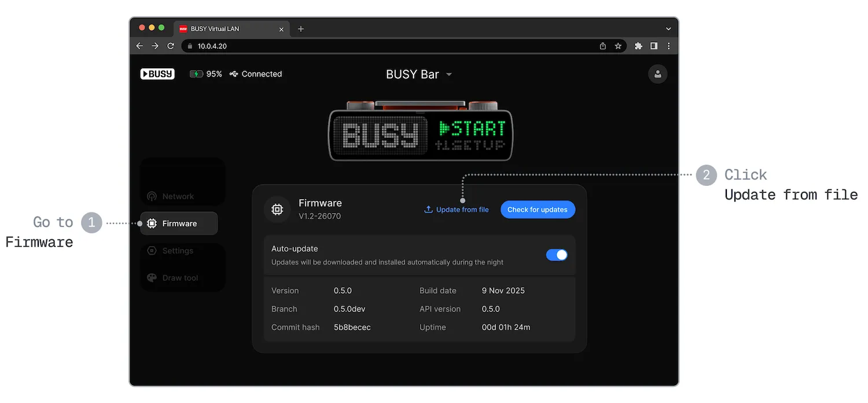Click the Branch value 0.5.0dev
The height and width of the screenshot is (403, 868).
click(350, 309)
